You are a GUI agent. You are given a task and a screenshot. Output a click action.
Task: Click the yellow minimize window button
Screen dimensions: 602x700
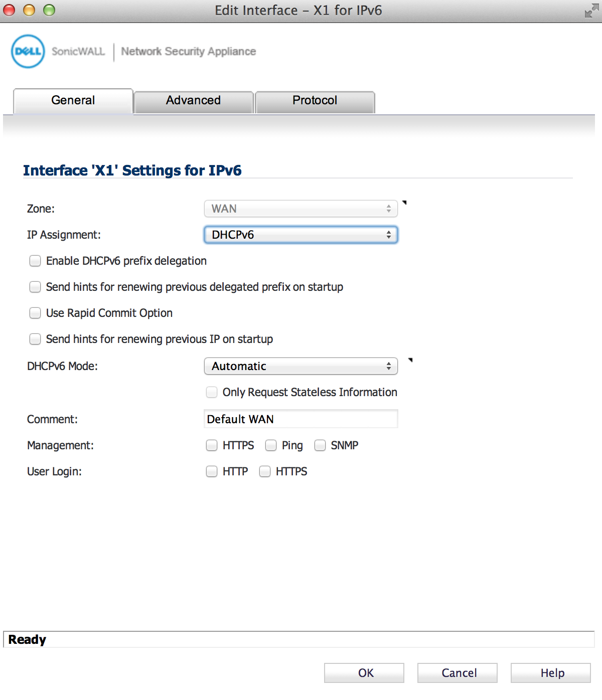coord(29,10)
